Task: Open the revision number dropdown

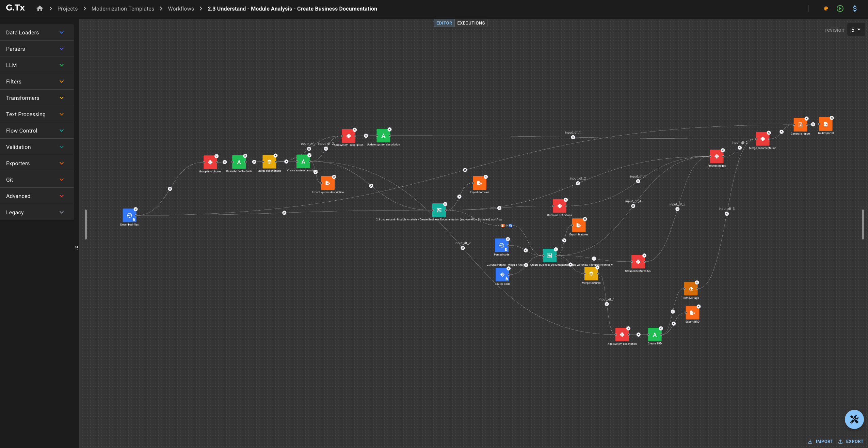Action: pyautogui.click(x=856, y=30)
